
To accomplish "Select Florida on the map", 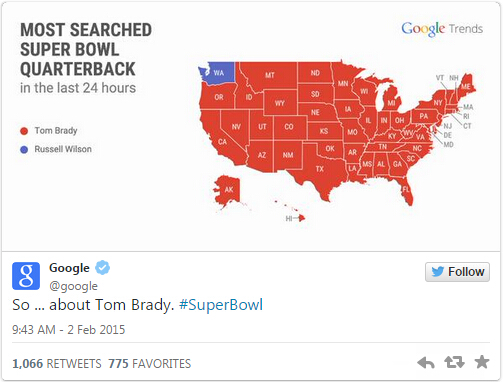I will 405,189.
